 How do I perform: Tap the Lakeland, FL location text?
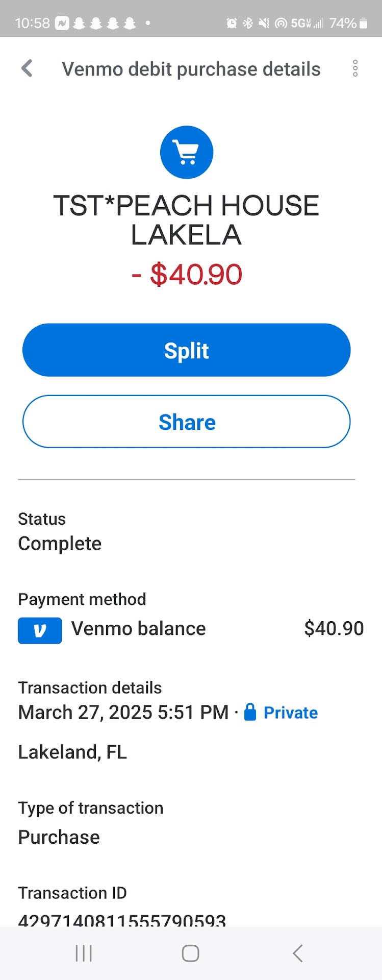[x=72, y=752]
